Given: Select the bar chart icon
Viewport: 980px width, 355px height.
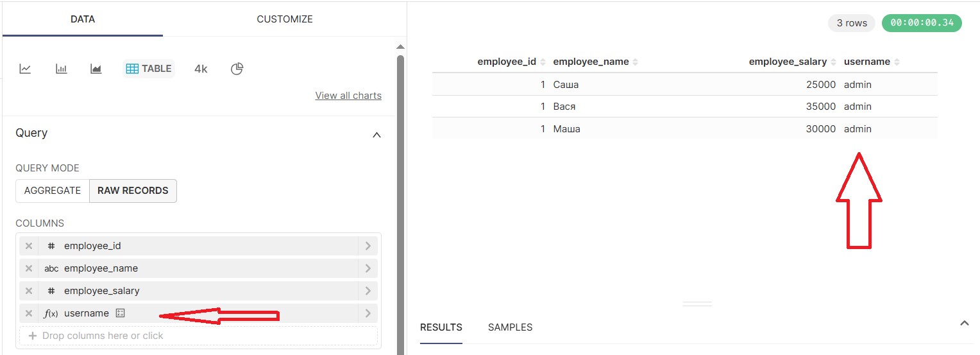Looking at the screenshot, I should (61, 69).
